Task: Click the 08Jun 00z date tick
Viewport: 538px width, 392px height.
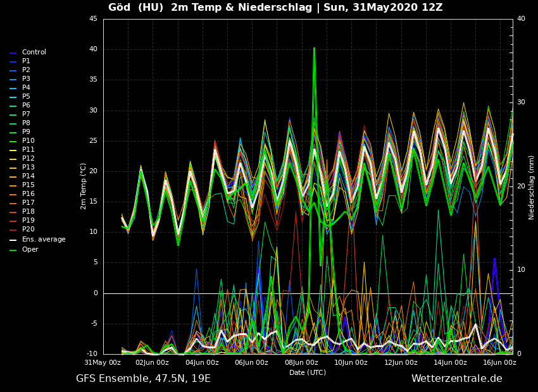Action: (301, 363)
